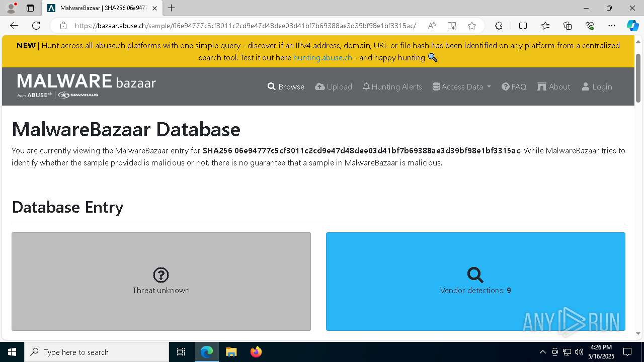
Task: Click the Vendor detections magnifier icon
Action: (475, 275)
